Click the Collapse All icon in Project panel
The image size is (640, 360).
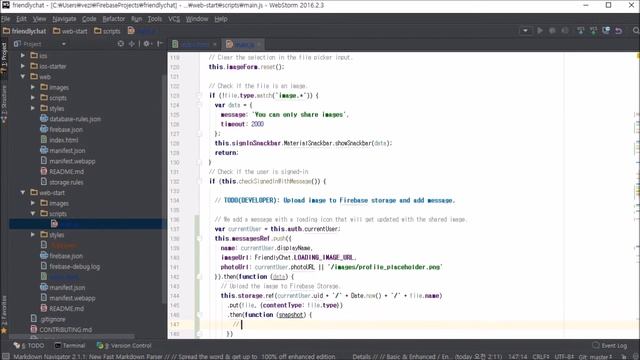pyautogui.click(x=132, y=44)
